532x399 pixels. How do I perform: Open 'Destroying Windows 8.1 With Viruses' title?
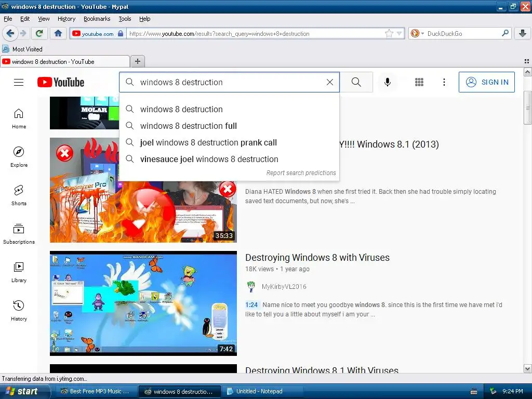click(322, 370)
